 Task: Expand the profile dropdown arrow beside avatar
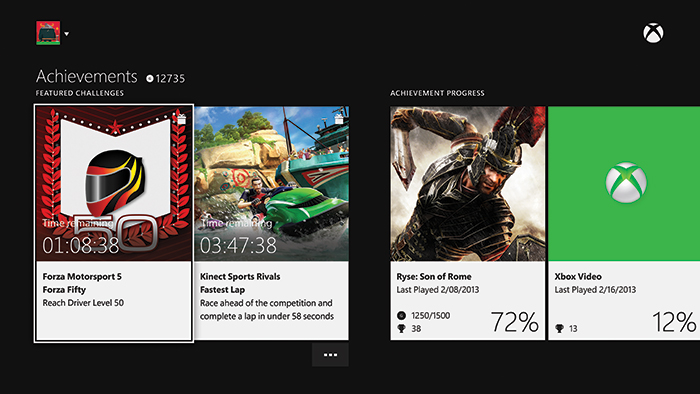tap(67, 34)
